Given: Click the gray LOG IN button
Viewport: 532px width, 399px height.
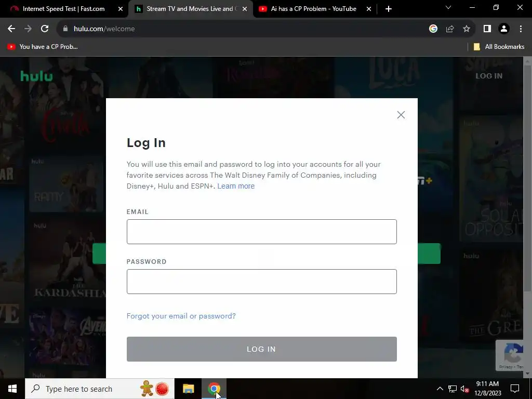Looking at the screenshot, I should pos(262,349).
